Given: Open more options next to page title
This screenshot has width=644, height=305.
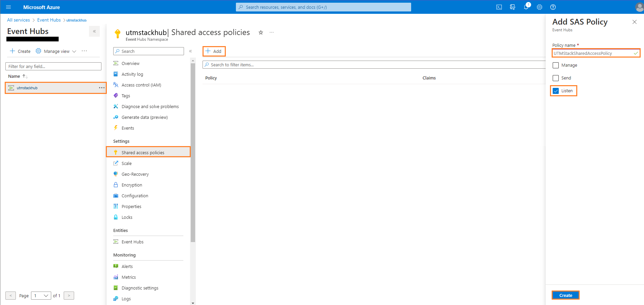Looking at the screenshot, I should click(x=272, y=32).
